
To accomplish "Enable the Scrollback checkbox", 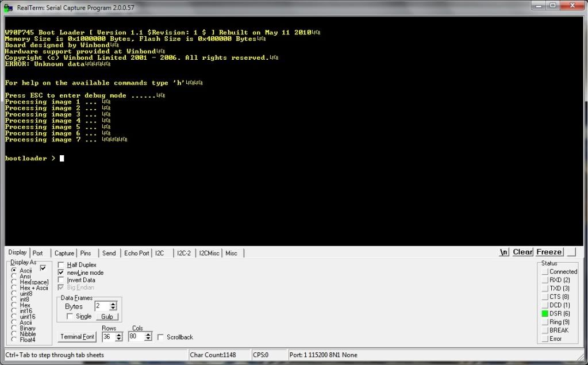I will (x=160, y=337).
